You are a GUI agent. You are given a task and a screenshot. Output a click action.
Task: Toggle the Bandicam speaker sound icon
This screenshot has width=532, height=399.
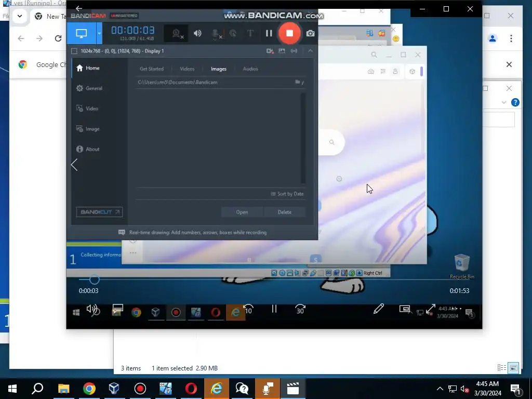(197, 33)
